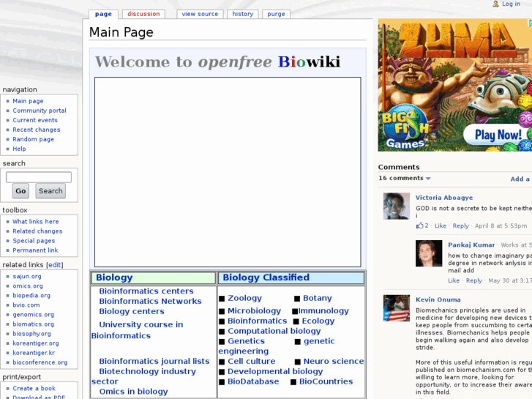Open the Cell culture link
Screen dimensions: 532x399
[x=252, y=362]
